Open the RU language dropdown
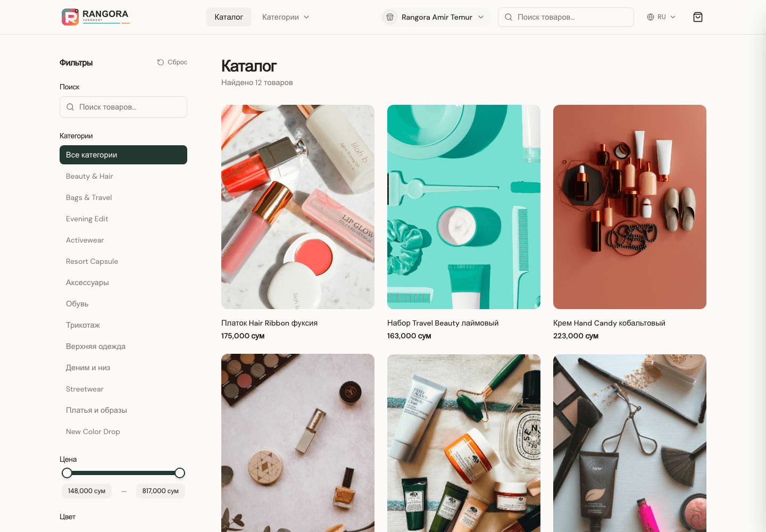This screenshot has height=532, width=766. 661,17
